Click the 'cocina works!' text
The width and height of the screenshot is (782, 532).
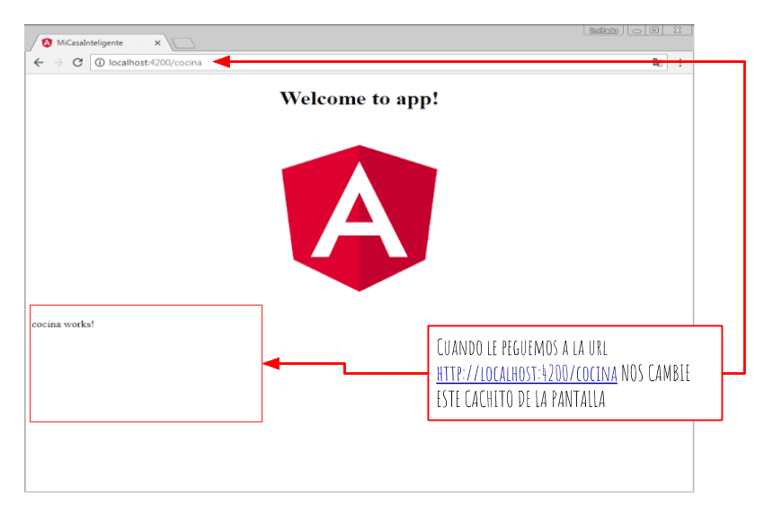[63, 324]
